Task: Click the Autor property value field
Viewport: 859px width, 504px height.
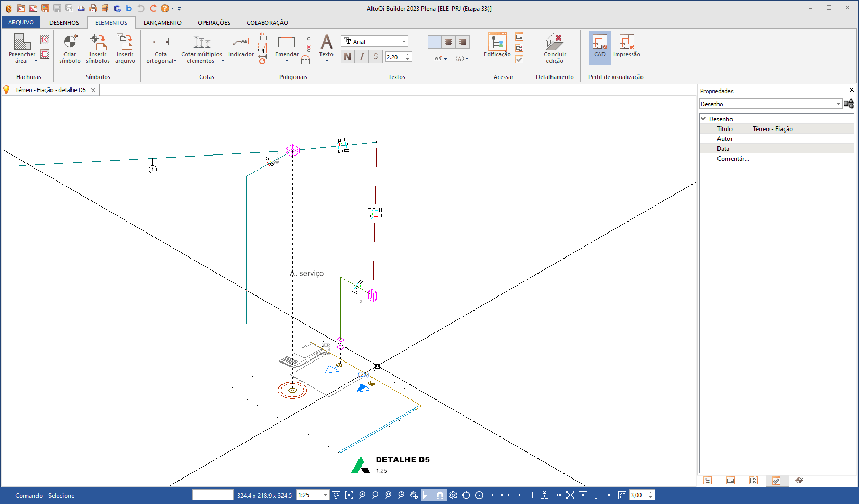Action: [801, 139]
